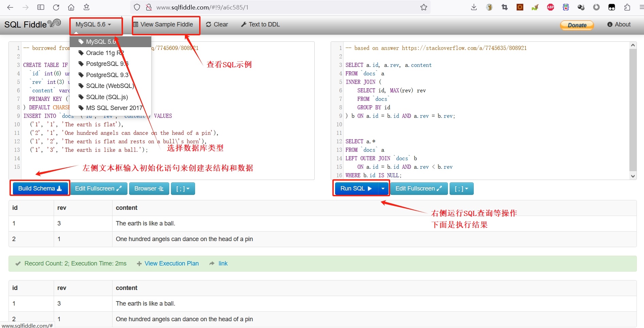Expand the Run SQL options arrow
The height and width of the screenshot is (328, 644).
click(383, 188)
